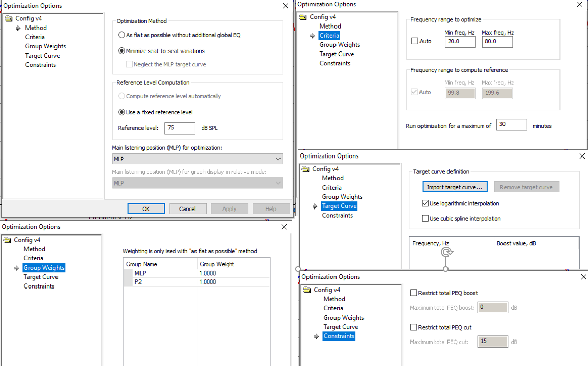Screen dimensions: 588x366
Task: Select 'As flat as possible' optimization method
Action: (x=122, y=35)
